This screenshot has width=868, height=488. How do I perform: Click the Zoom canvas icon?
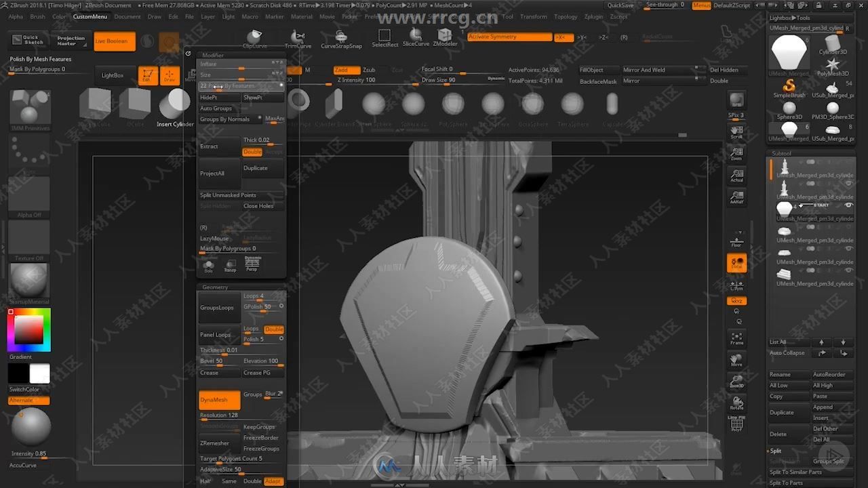tap(736, 154)
